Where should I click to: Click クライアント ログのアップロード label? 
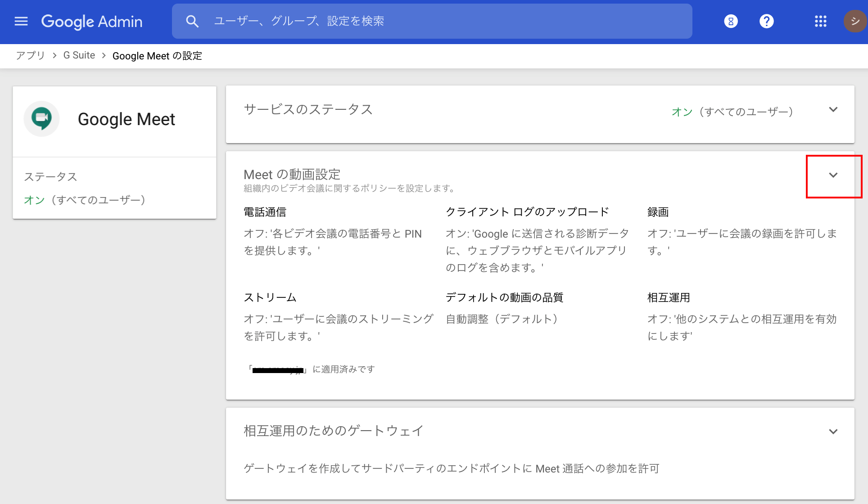pyautogui.click(x=527, y=212)
